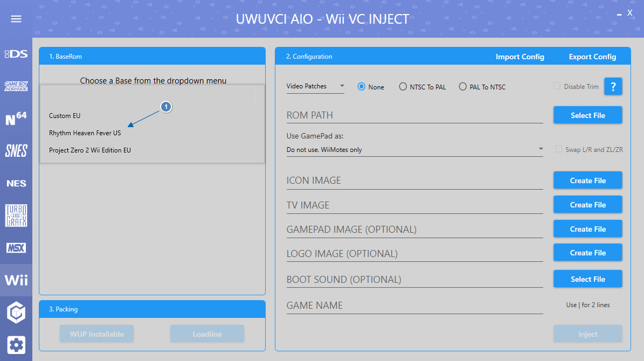This screenshot has width=644, height=361.
Task: Minimize the UWUVCI AIO window
Action: (x=619, y=15)
